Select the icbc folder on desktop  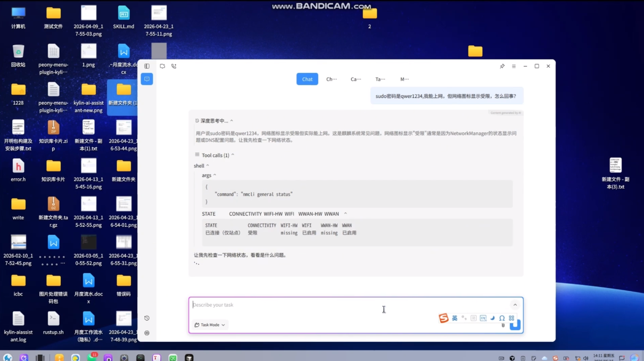click(x=18, y=285)
